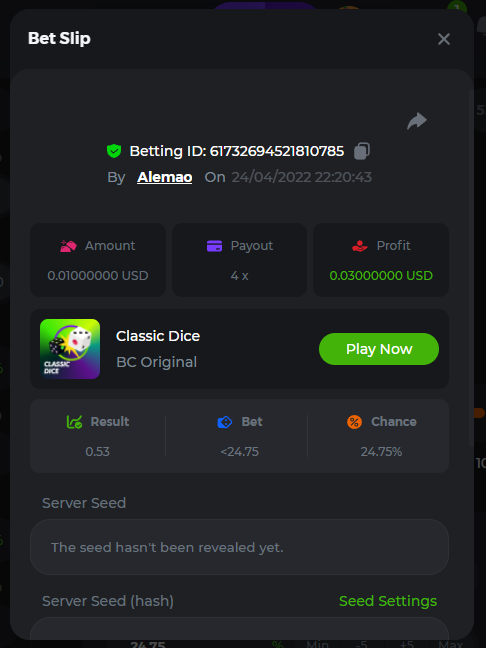Click the Betting ID number text
486x648 pixels.
click(277, 151)
